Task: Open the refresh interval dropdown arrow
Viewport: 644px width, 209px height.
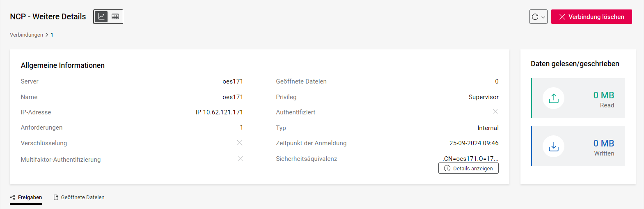Action: point(543,17)
